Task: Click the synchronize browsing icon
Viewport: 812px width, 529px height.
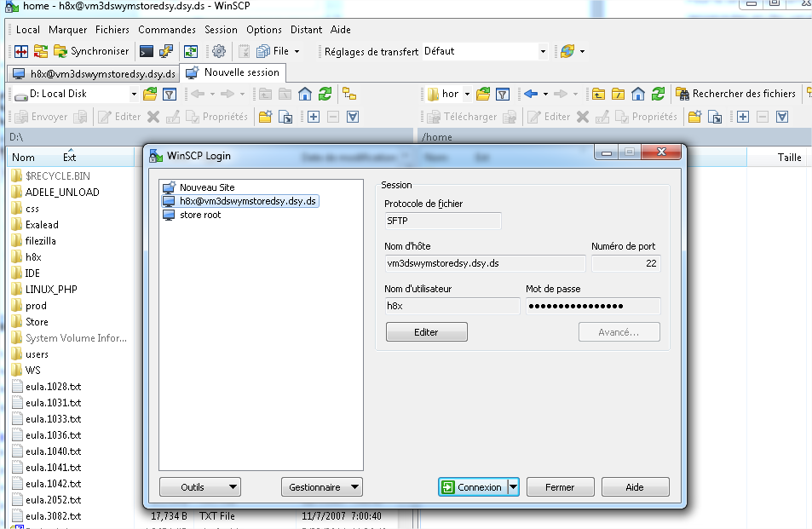Action: pyautogui.click(x=41, y=51)
